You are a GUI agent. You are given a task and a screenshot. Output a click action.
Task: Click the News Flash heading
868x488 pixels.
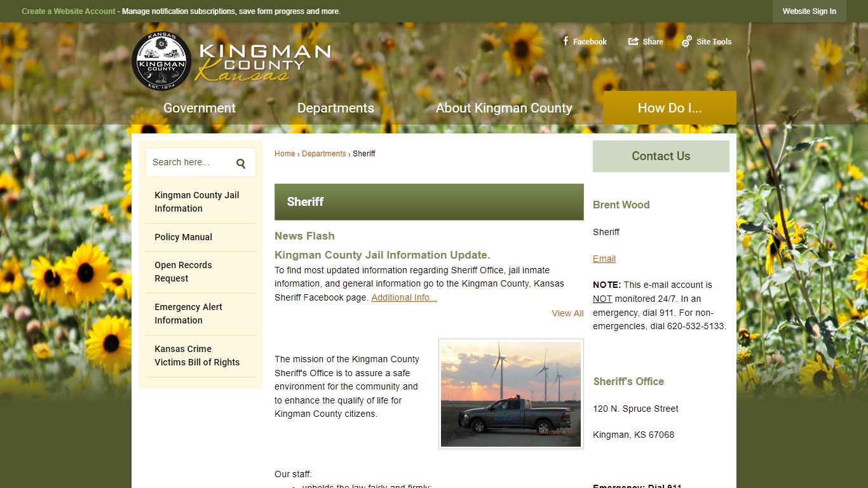coord(304,236)
